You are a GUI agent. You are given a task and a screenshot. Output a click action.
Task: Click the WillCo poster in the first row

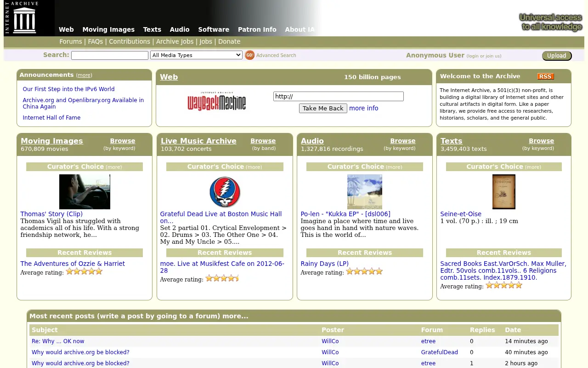click(x=330, y=341)
